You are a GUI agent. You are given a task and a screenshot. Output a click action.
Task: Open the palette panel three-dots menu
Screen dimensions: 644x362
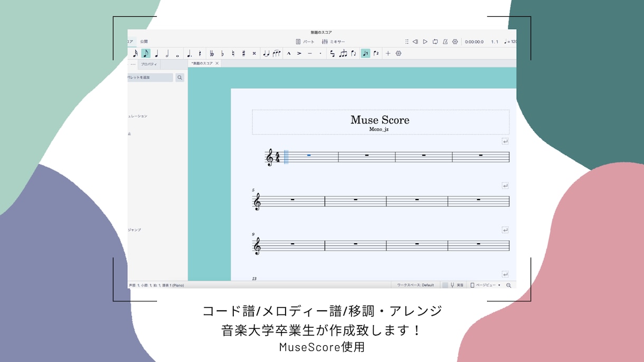[x=133, y=64]
